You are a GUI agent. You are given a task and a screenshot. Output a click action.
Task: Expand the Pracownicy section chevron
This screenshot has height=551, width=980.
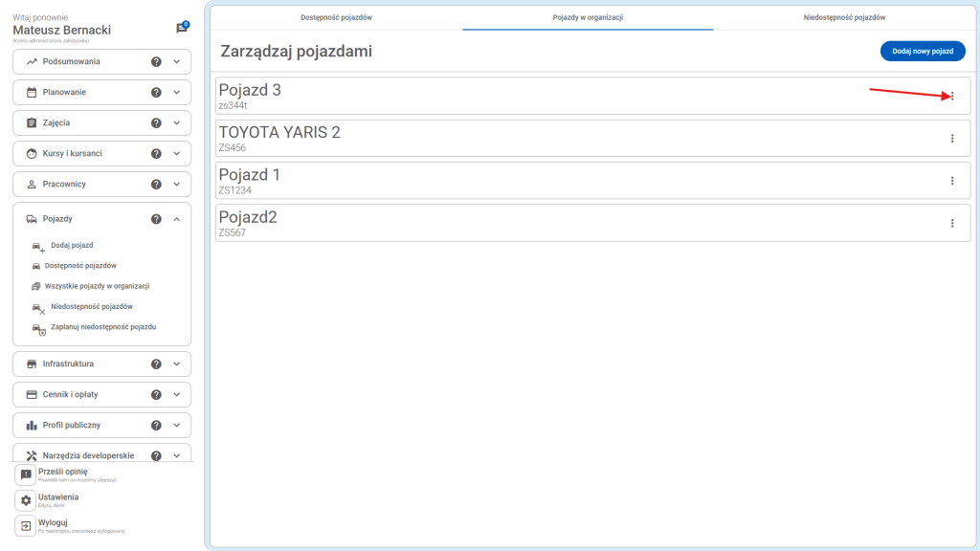177,185
